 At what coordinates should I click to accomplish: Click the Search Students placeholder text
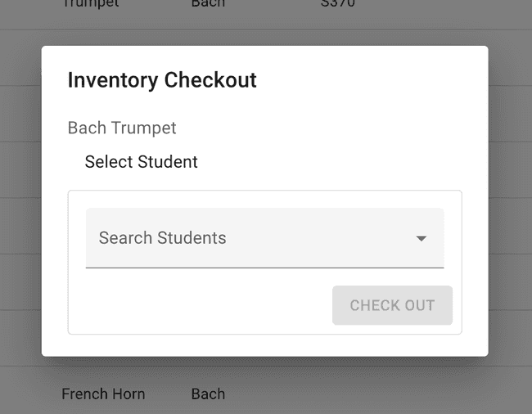coord(163,238)
